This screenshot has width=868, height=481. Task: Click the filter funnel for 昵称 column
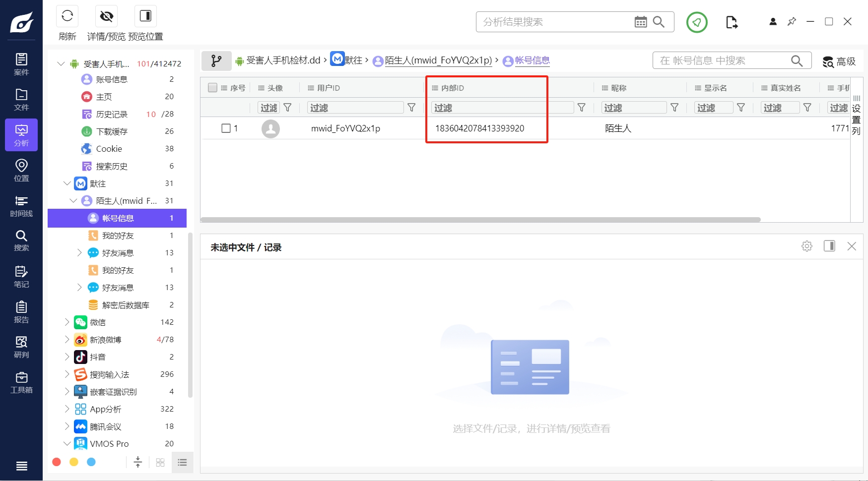[674, 108]
